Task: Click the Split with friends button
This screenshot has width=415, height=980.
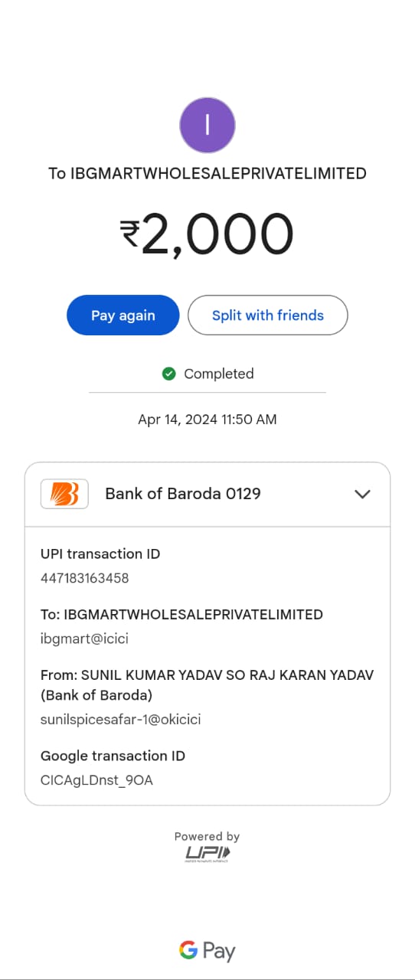Action: click(268, 315)
